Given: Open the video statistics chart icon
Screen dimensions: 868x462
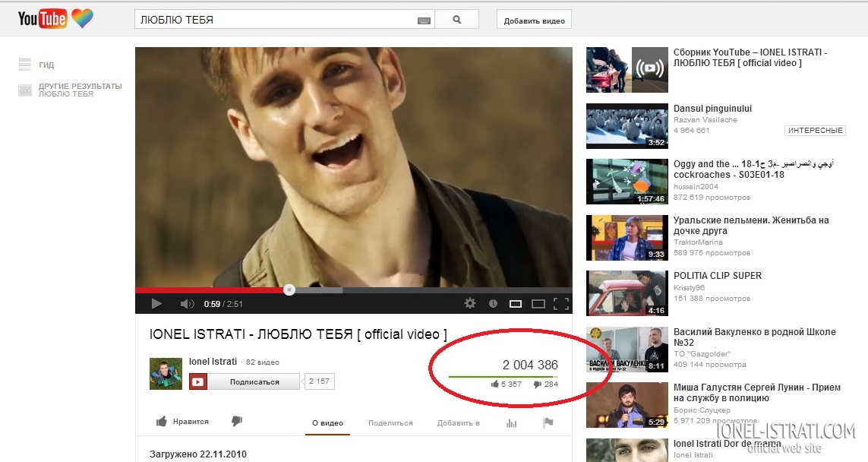Looking at the screenshot, I should (x=511, y=423).
